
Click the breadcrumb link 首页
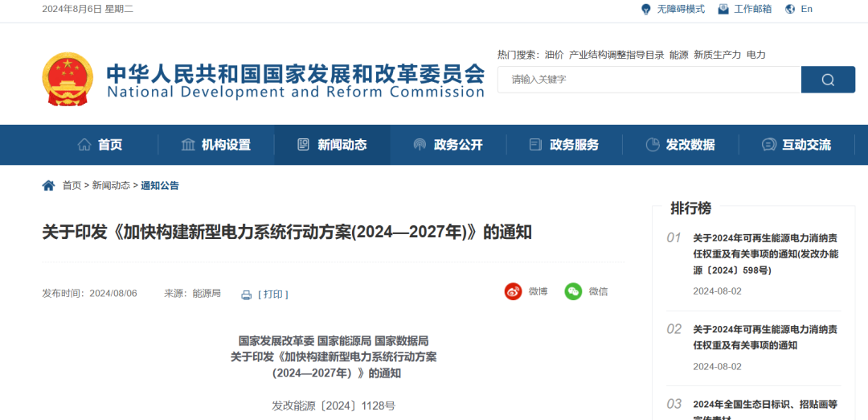(x=72, y=186)
